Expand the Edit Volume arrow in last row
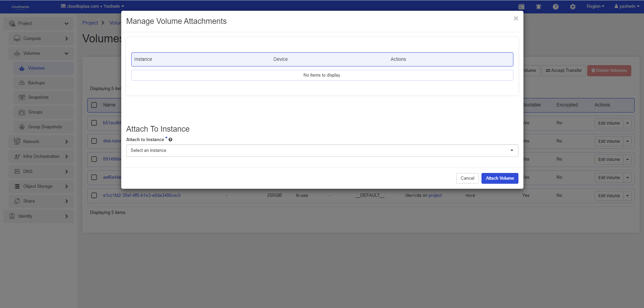Screen dimensions: 644x308 (627, 196)
